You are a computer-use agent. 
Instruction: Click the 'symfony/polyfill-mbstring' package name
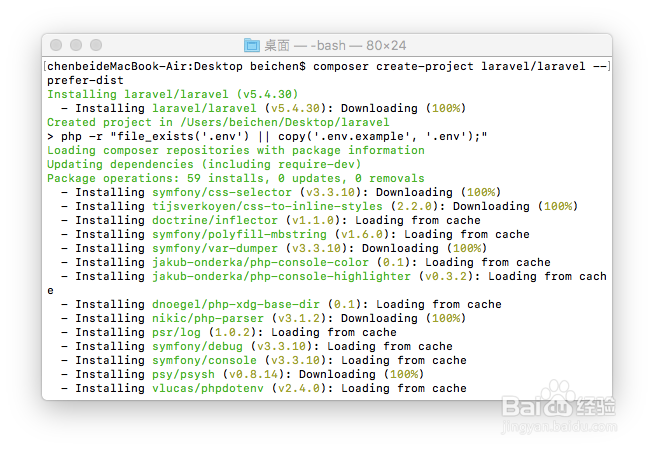coord(239,234)
